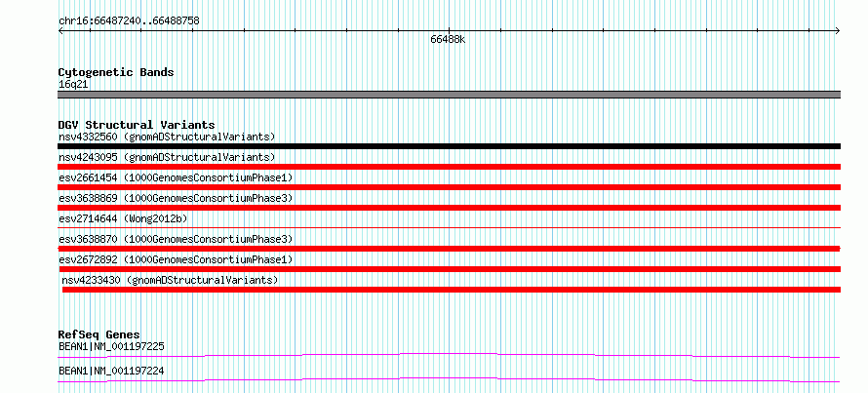Select the RefSeq Genes track title

click(99, 334)
